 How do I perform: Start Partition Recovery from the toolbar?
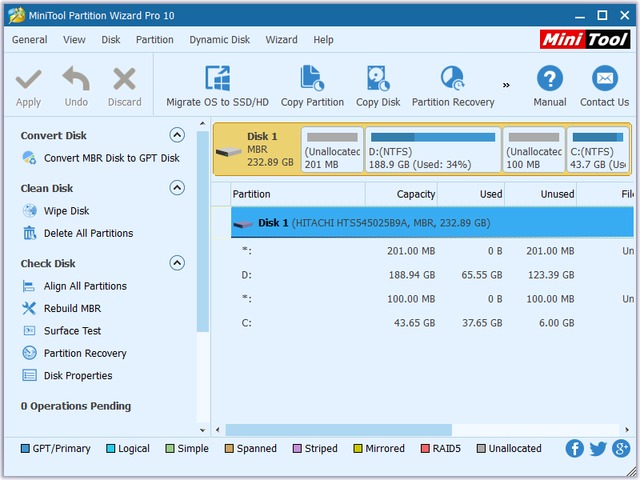click(452, 80)
